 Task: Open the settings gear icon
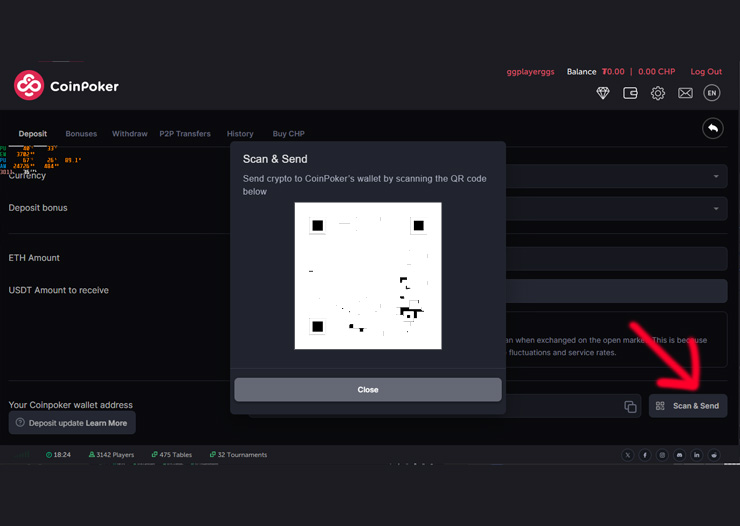658,93
